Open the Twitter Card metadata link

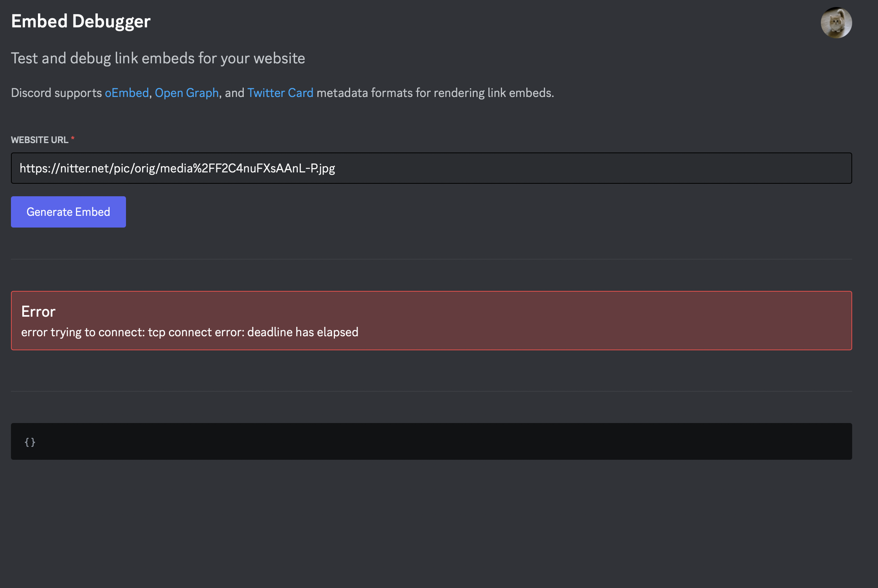[x=280, y=93]
